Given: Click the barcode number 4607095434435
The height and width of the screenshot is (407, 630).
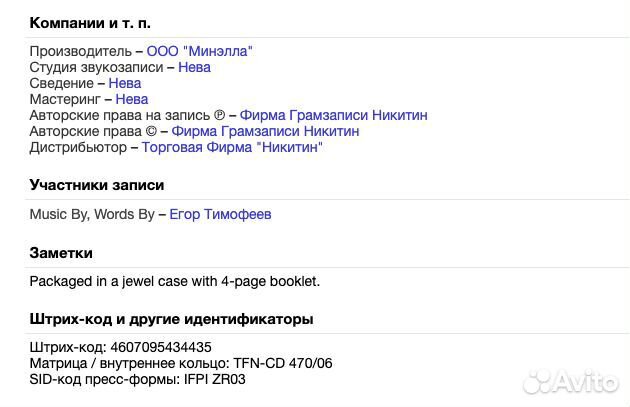Looking at the screenshot, I should (x=162, y=347).
